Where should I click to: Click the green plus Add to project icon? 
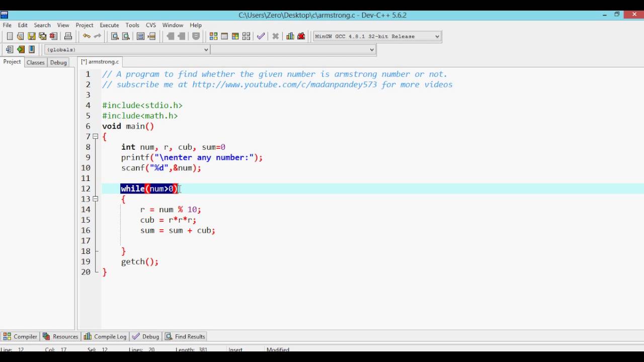pyautogui.click(x=21, y=49)
